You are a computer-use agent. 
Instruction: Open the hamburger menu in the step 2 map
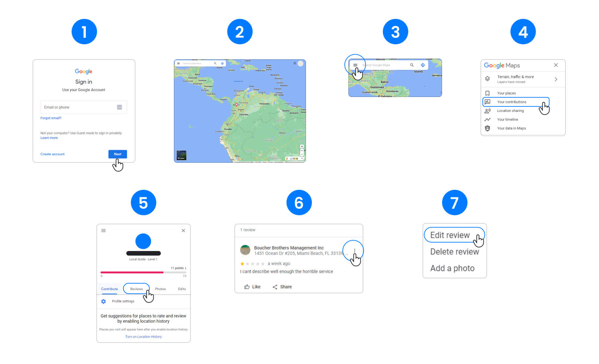(x=178, y=63)
